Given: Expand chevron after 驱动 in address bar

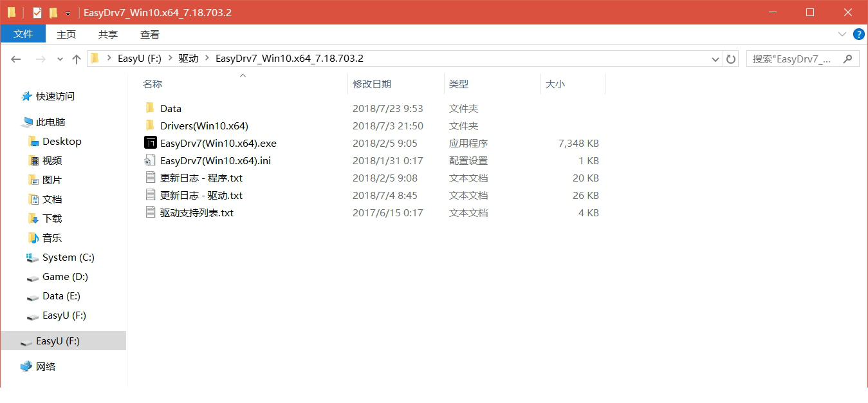Looking at the screenshot, I should click(x=207, y=58).
